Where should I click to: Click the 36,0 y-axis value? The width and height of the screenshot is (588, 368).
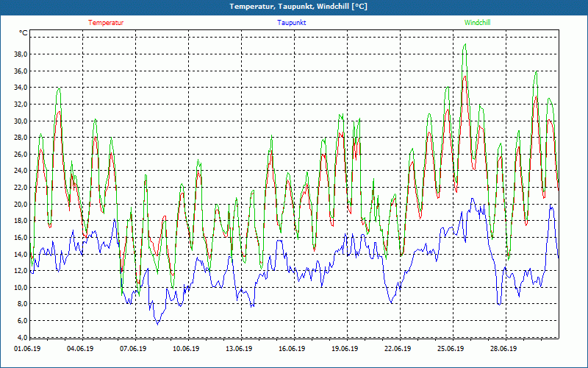pos(21,71)
